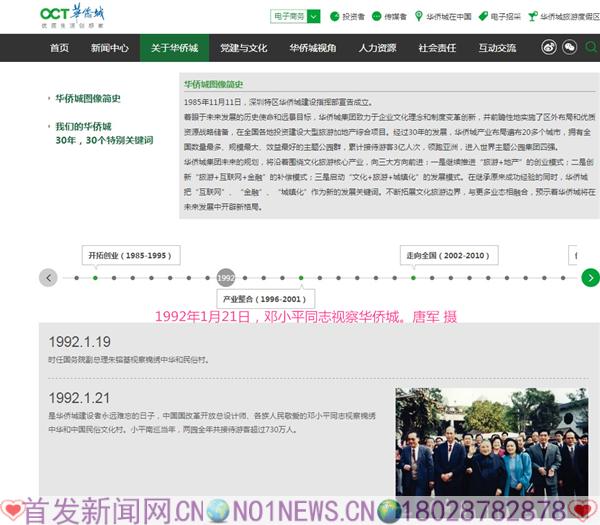Click the 华侨城图像简史 section heading

214,84
